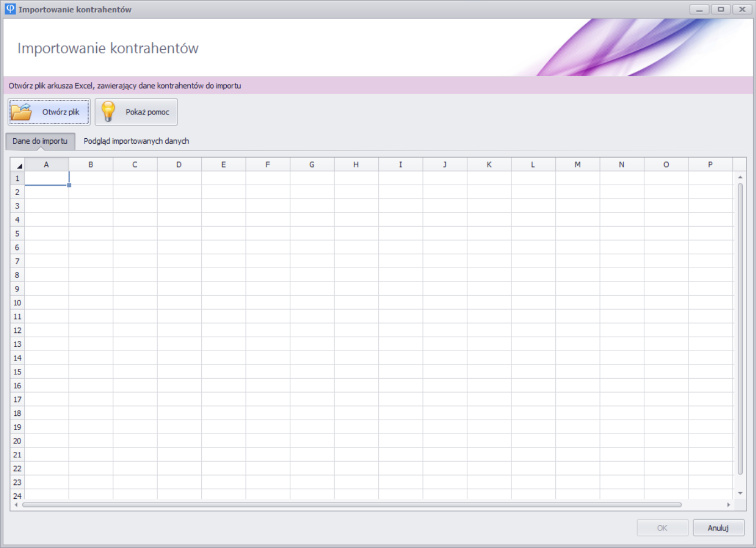Click the select-all triangle in grid corner

tap(19, 165)
